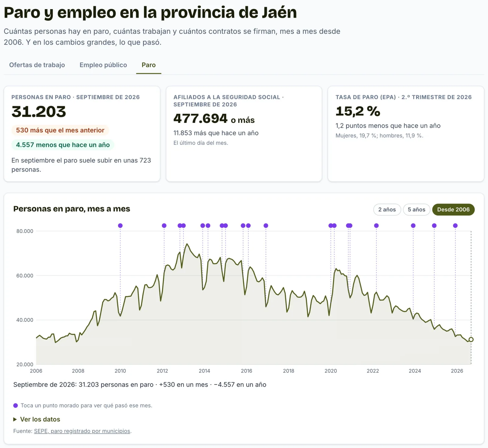Switch to the Empleo público tab

click(x=103, y=65)
